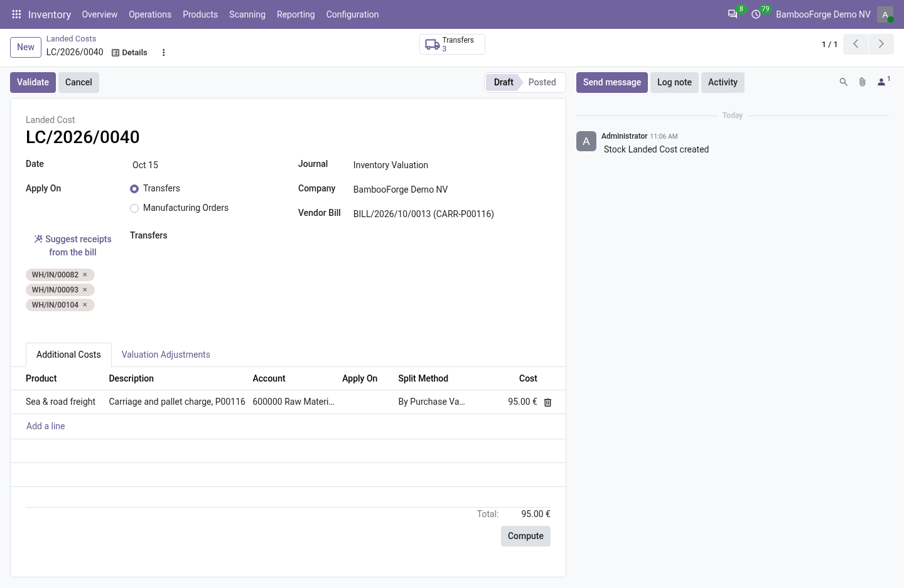Screen dimensions: 904x588
Task: Edit the Cost value 95.00 €
Action: 522,402
